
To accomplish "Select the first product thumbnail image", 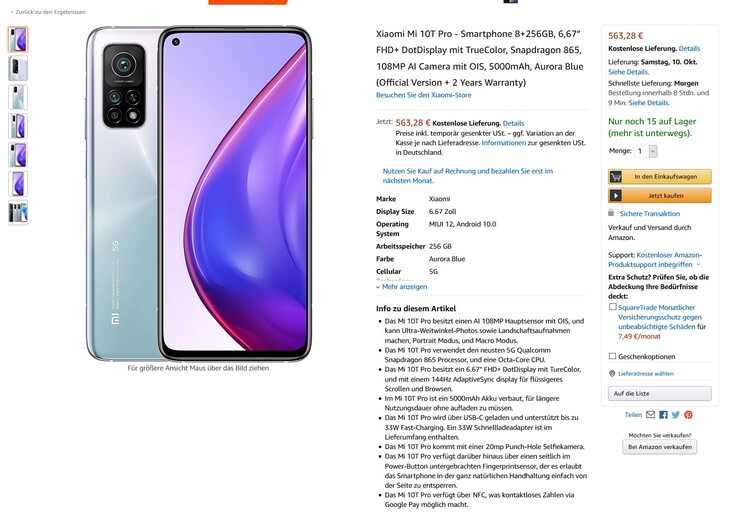I will (x=18, y=39).
